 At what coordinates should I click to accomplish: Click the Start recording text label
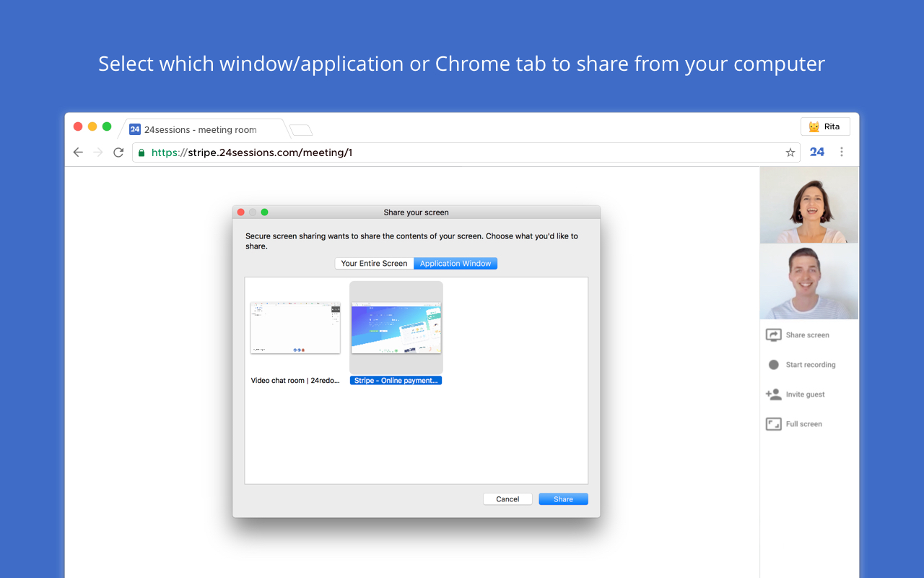coord(811,365)
